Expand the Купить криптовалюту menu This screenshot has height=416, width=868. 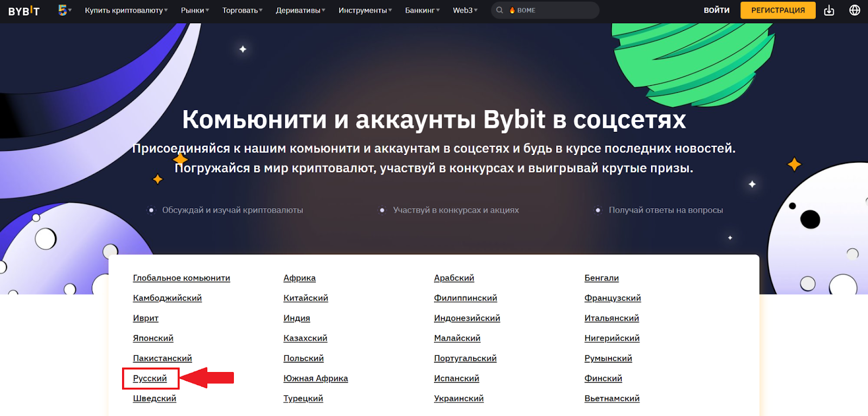click(x=126, y=10)
